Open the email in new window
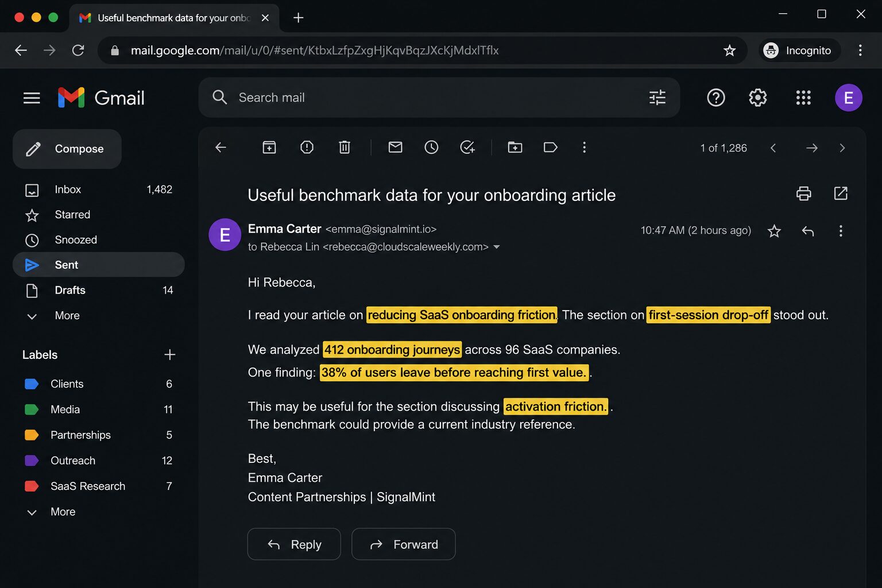The width and height of the screenshot is (882, 588). (x=841, y=194)
